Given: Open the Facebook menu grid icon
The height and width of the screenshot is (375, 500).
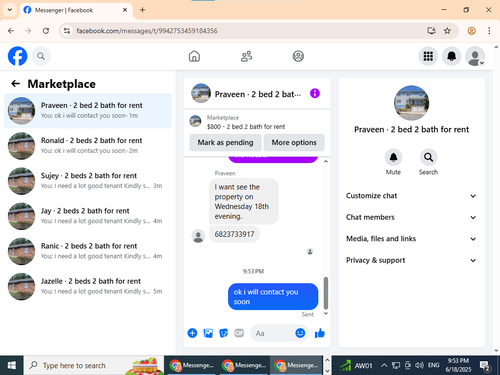Looking at the screenshot, I should point(428,56).
